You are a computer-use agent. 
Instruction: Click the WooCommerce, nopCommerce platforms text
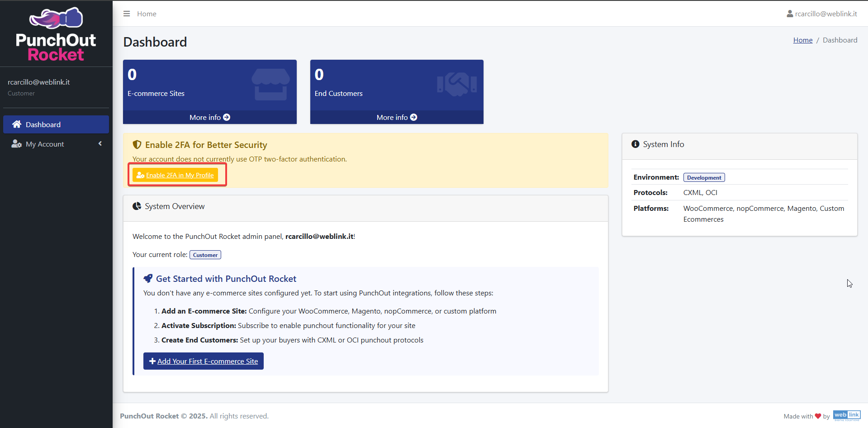pos(764,214)
